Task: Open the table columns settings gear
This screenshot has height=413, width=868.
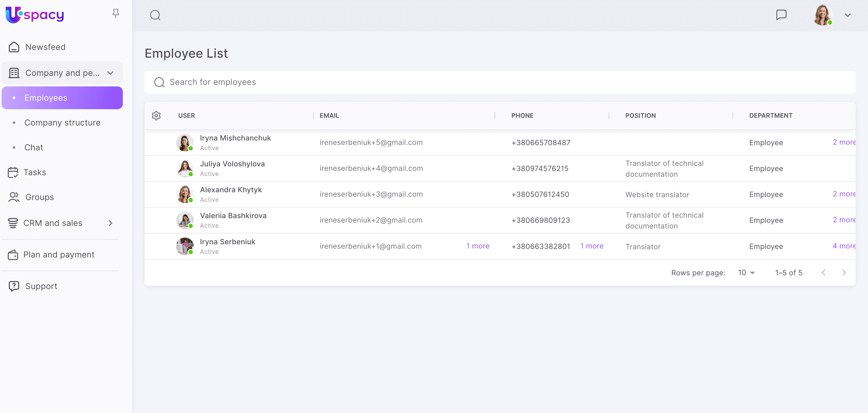Action: [156, 115]
